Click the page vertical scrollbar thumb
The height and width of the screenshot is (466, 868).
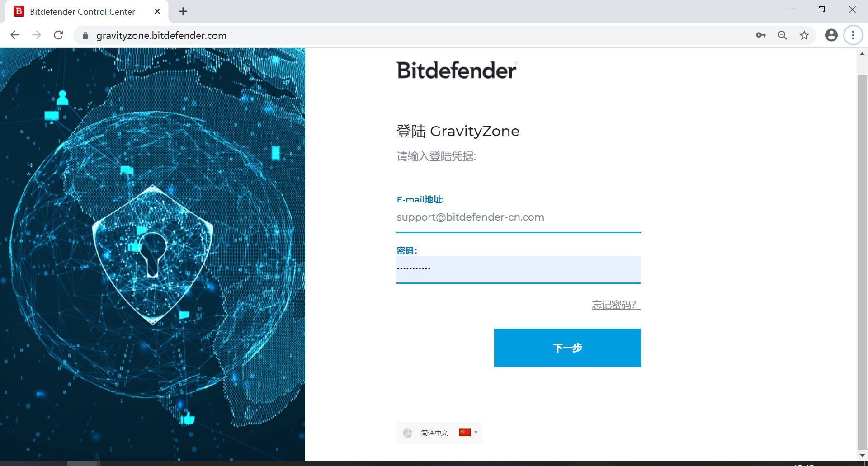862,262
